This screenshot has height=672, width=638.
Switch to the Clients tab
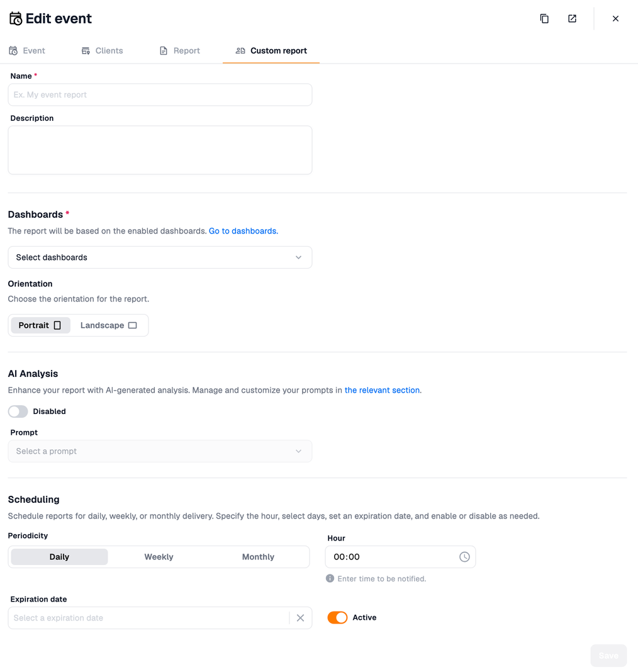[103, 51]
